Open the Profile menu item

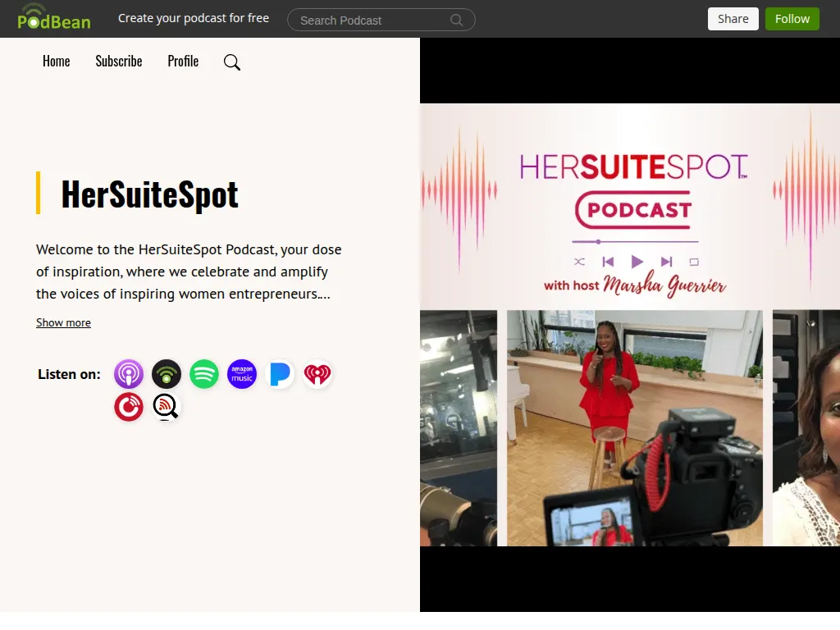(x=183, y=61)
